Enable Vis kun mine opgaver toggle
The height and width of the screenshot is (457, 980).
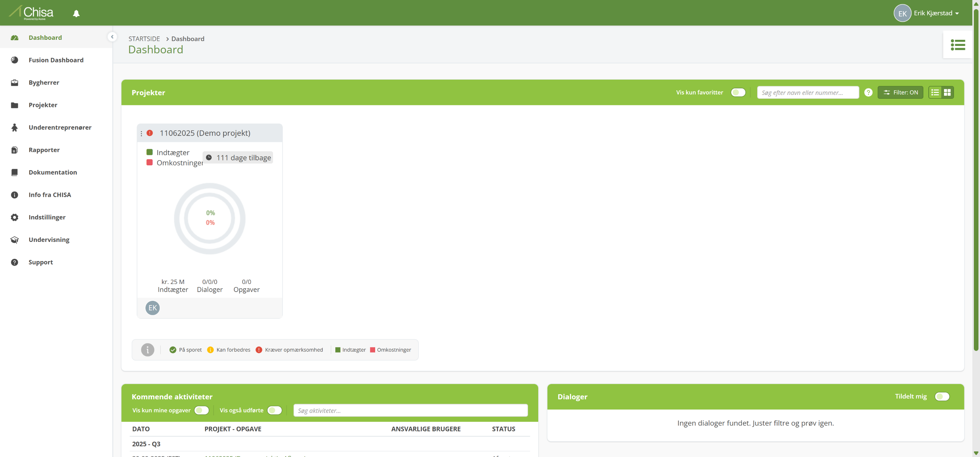(201, 410)
